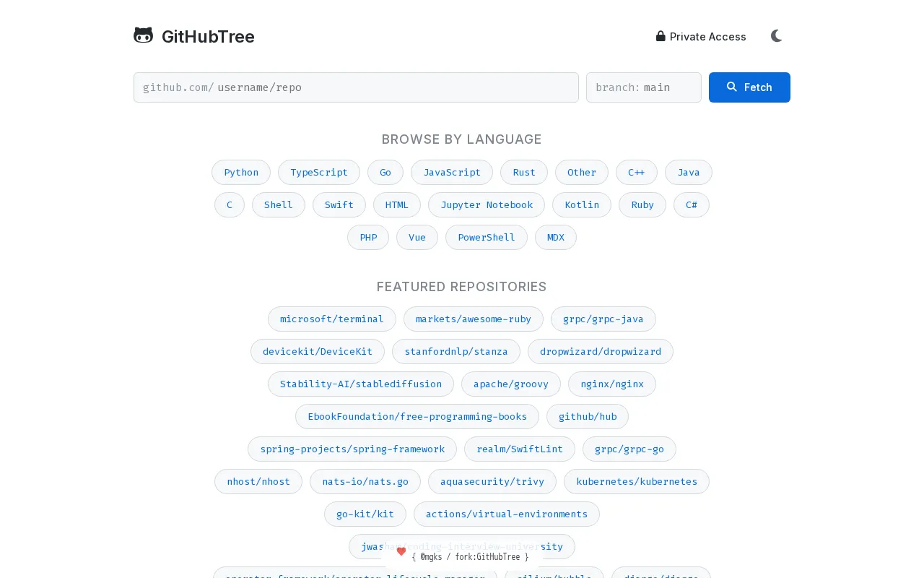Open spring-projects/spring-framework repository
The image size is (924, 578).
[352, 449]
